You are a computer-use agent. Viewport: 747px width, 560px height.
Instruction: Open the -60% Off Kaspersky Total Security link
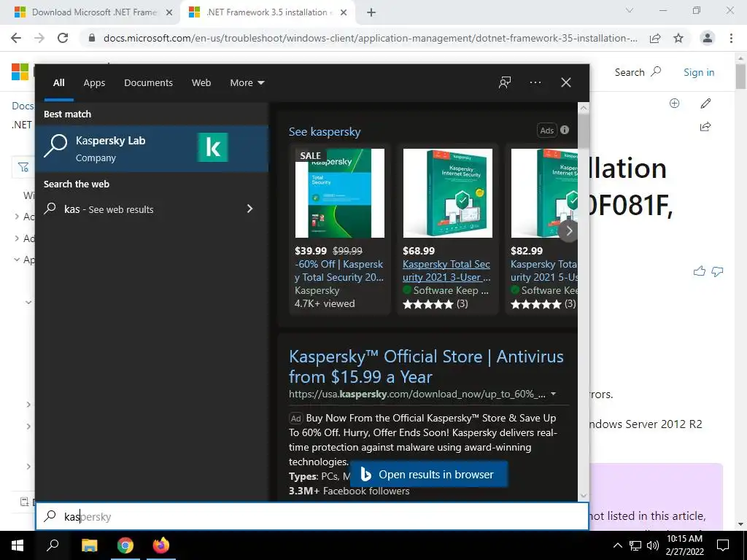pyautogui.click(x=339, y=271)
